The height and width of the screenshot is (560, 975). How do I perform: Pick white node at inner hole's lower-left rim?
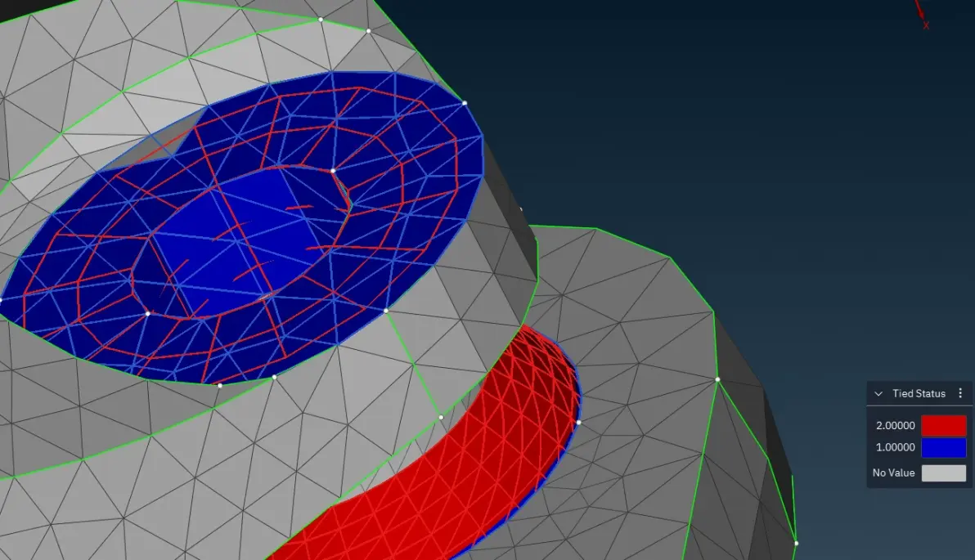[x=147, y=314]
